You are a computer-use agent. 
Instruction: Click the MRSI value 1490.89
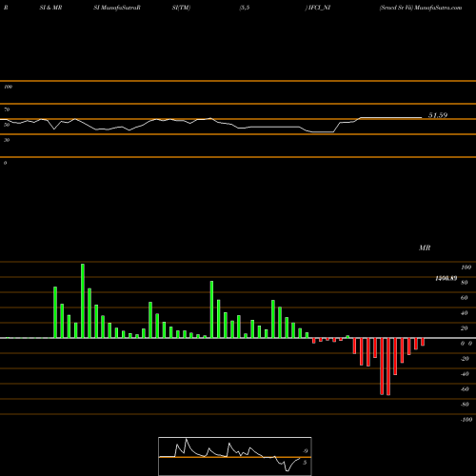pos(446,278)
